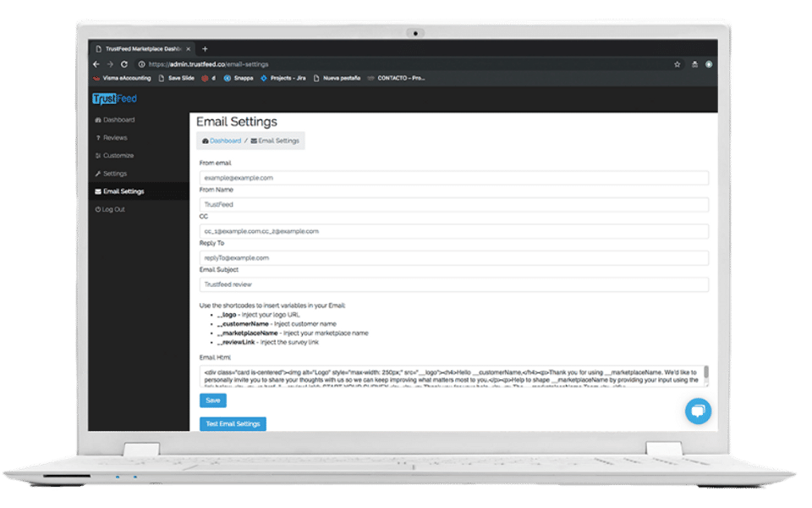The width and height of the screenshot is (812, 508).
Task: Open Dashboard in the sidebar
Action: (115, 119)
